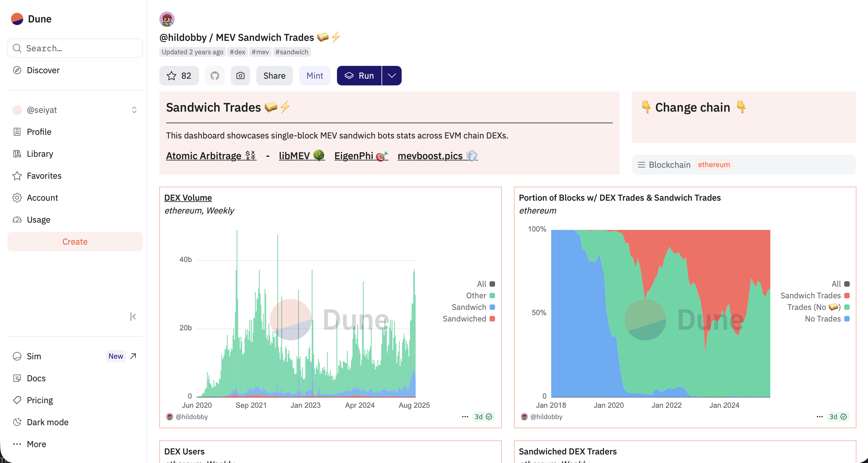Screen dimensions: 868x463
Task: Star this dashboard with 82 stars
Action: click(179, 76)
